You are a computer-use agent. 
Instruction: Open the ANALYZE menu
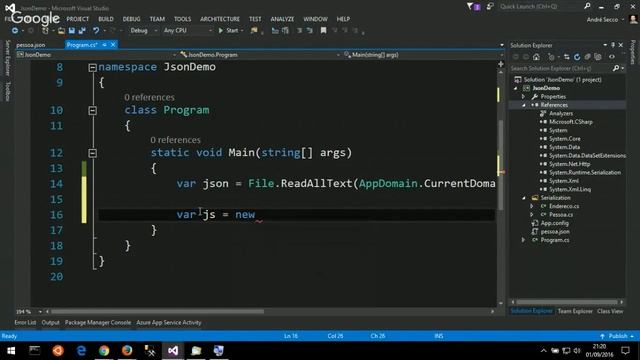click(282, 19)
